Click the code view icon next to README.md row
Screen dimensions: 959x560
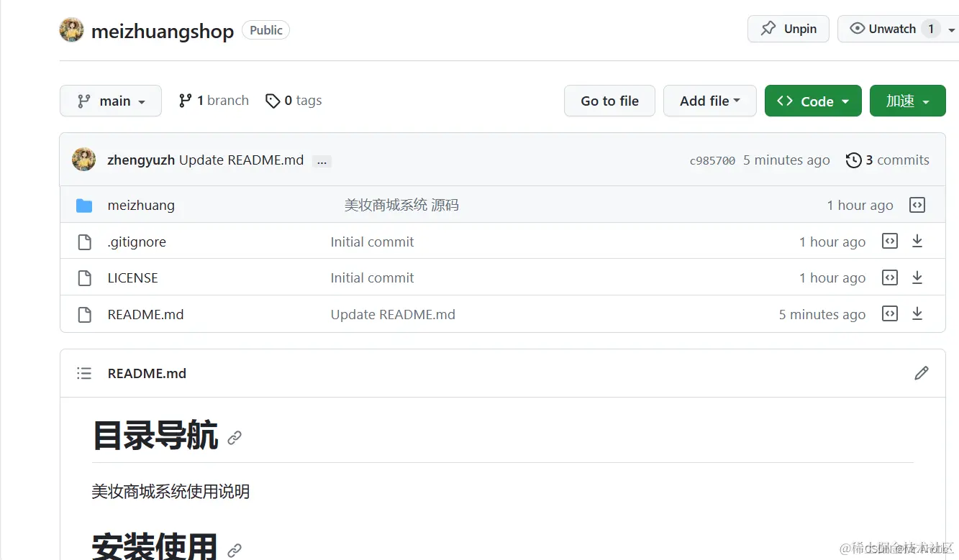pyautogui.click(x=889, y=313)
